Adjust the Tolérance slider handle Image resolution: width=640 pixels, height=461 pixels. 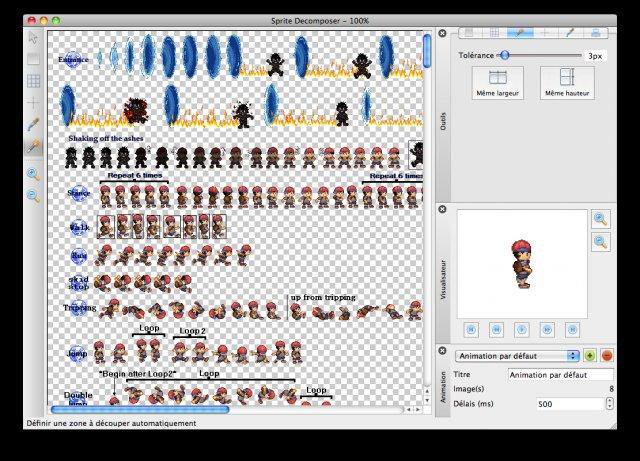pyautogui.click(x=505, y=55)
